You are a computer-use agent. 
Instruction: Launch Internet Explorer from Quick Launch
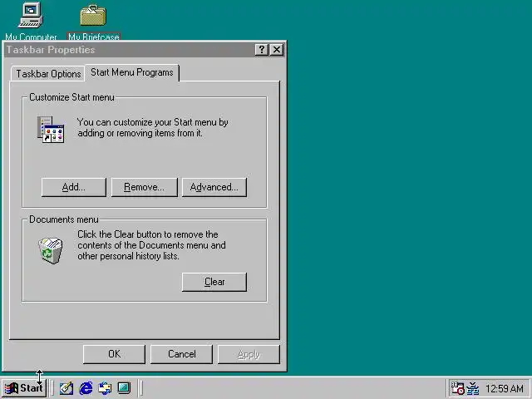tap(86, 388)
